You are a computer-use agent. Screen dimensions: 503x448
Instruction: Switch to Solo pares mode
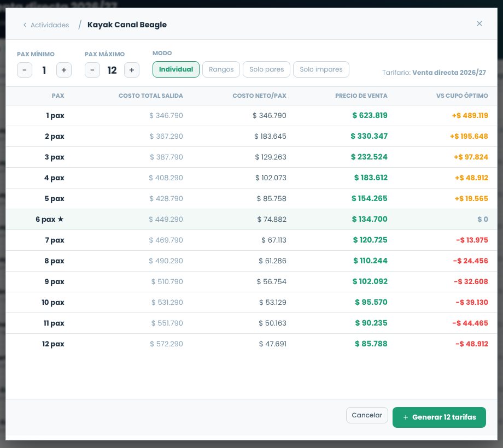point(267,69)
